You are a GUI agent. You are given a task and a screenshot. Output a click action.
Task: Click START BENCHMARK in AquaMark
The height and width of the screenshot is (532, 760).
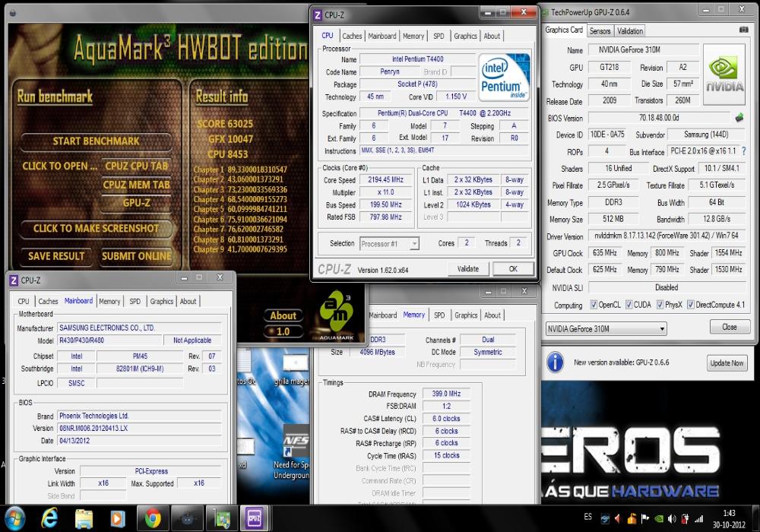(x=96, y=141)
